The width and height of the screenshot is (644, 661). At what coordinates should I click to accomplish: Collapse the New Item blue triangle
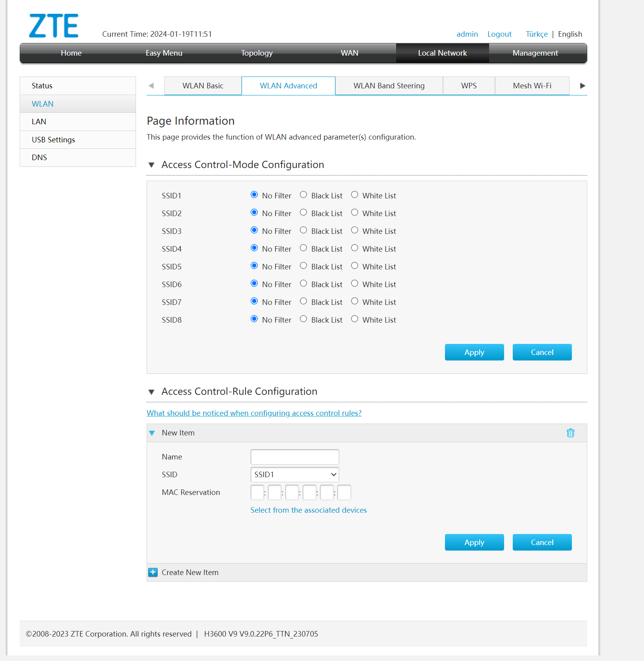coord(152,433)
